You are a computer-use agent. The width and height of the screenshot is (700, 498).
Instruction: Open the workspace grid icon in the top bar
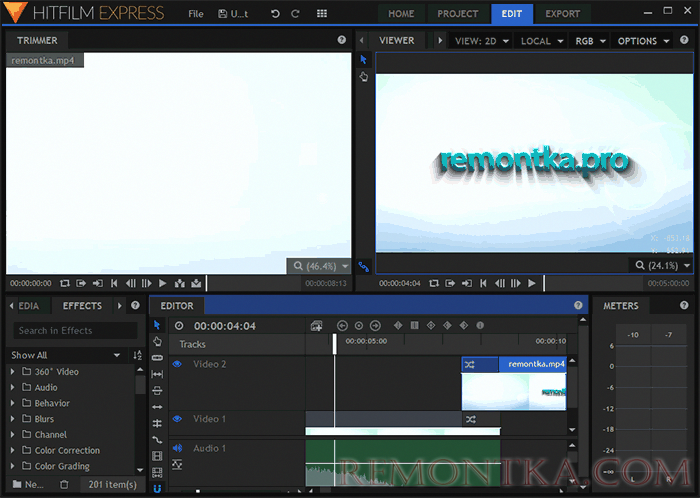(321, 14)
